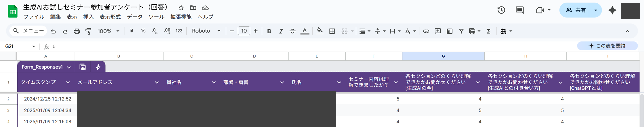
Task: Open the ヘルプ menu
Action: coord(206,17)
